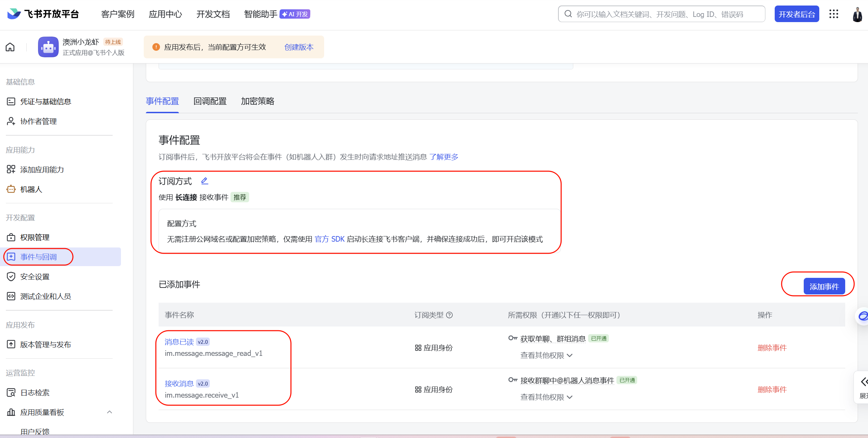Screen dimensions: 868x438
Task: Switch to the 加密策略 tab
Action: 257,101
